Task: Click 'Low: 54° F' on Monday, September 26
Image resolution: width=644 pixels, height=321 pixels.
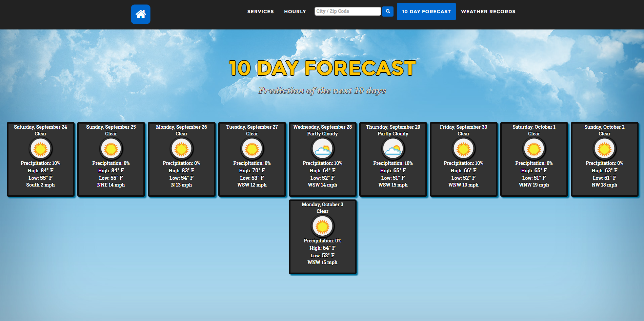Action: (181, 178)
